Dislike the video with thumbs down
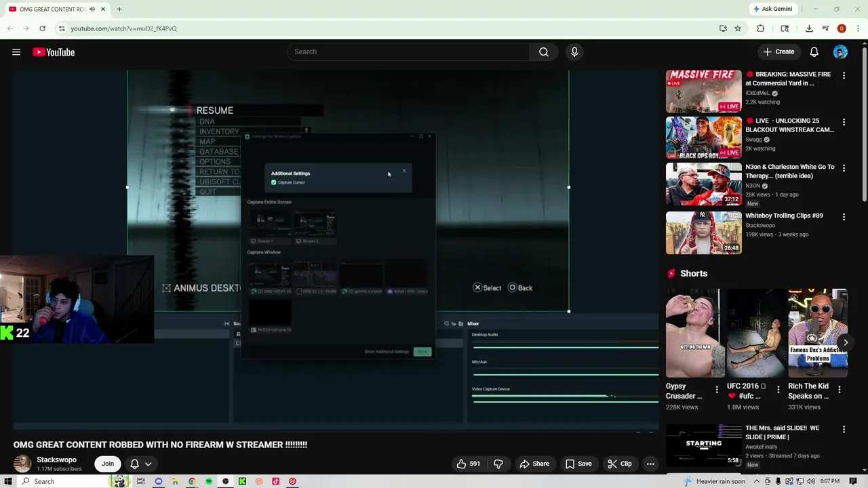 (498, 464)
